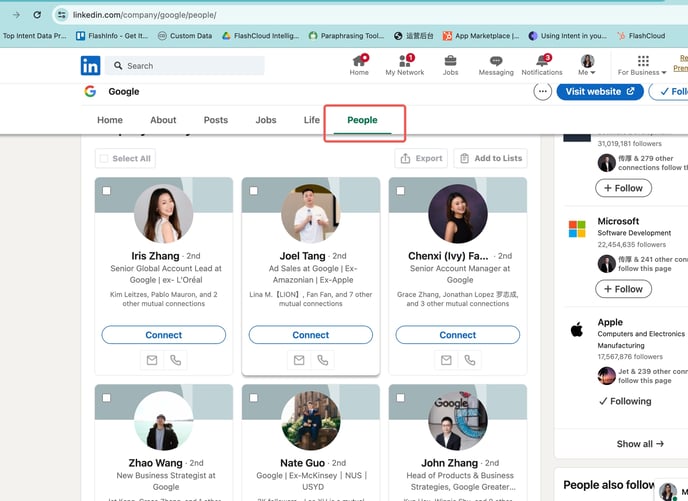
Task: Click Show all link
Action: [640, 444]
